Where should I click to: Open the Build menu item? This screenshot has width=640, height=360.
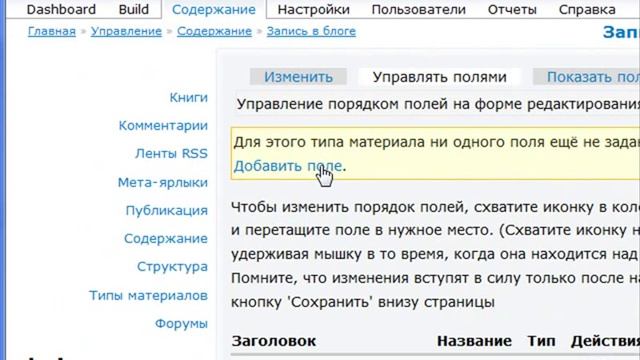click(x=133, y=9)
